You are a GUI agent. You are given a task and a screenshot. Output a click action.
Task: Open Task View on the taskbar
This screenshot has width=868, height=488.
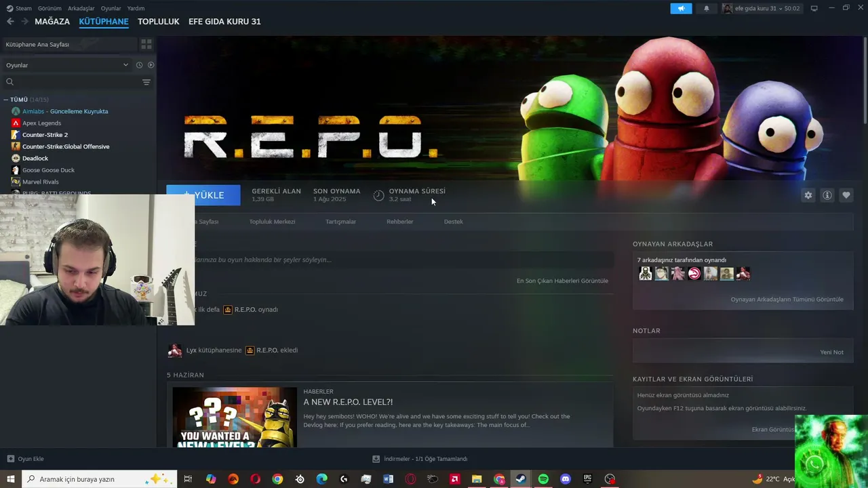coord(188,479)
